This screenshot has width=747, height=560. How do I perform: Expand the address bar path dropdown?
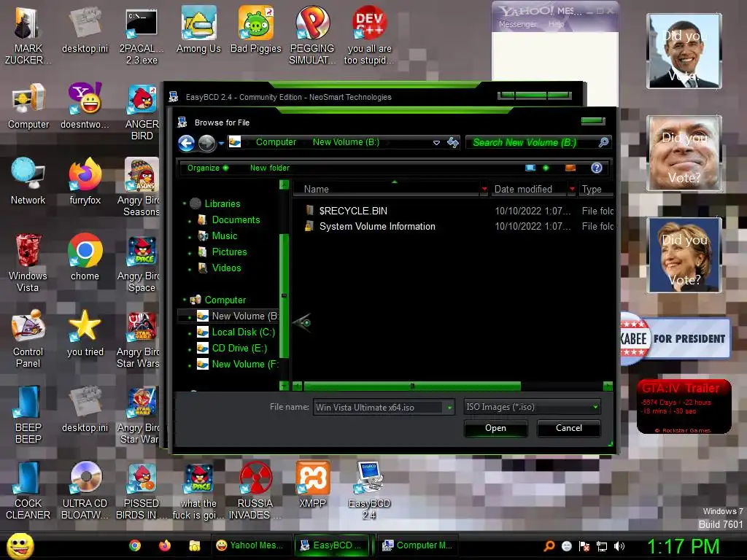coord(436,143)
